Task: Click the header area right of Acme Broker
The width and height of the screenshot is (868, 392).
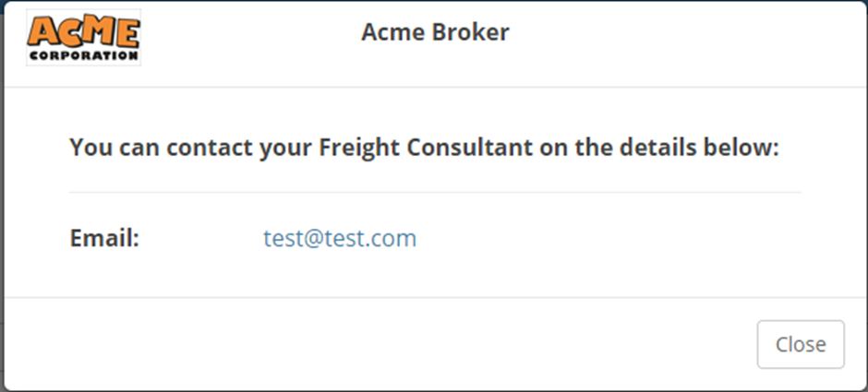Action: pyautogui.click(x=693, y=37)
